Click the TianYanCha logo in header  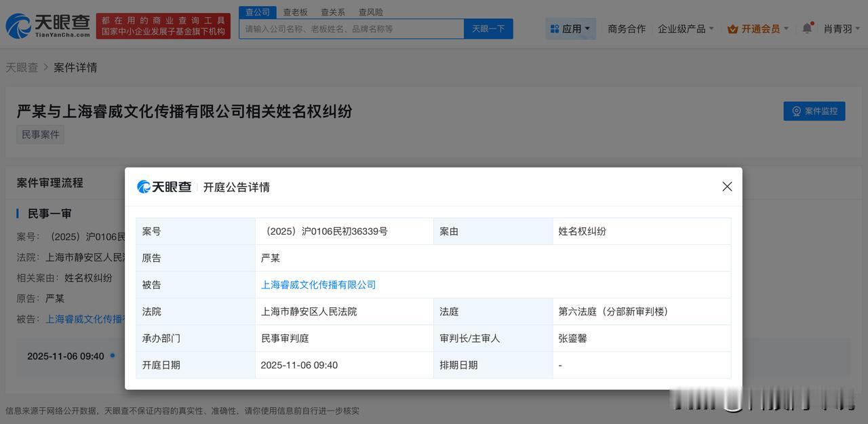[x=47, y=26]
